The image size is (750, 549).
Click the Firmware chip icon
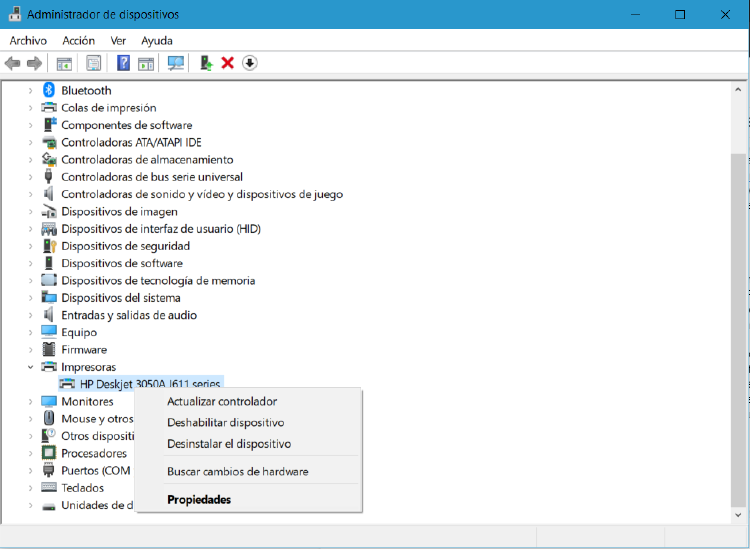[49, 350]
